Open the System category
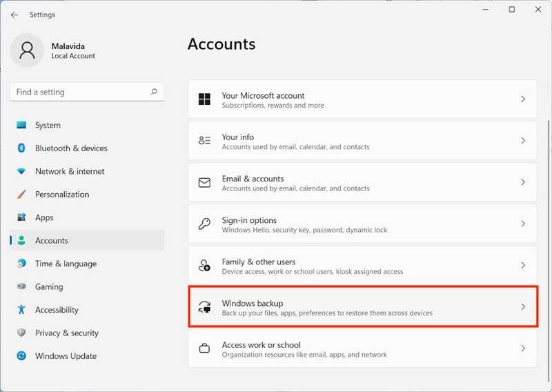Screen dimensions: 552x392 pyautogui.click(x=48, y=125)
